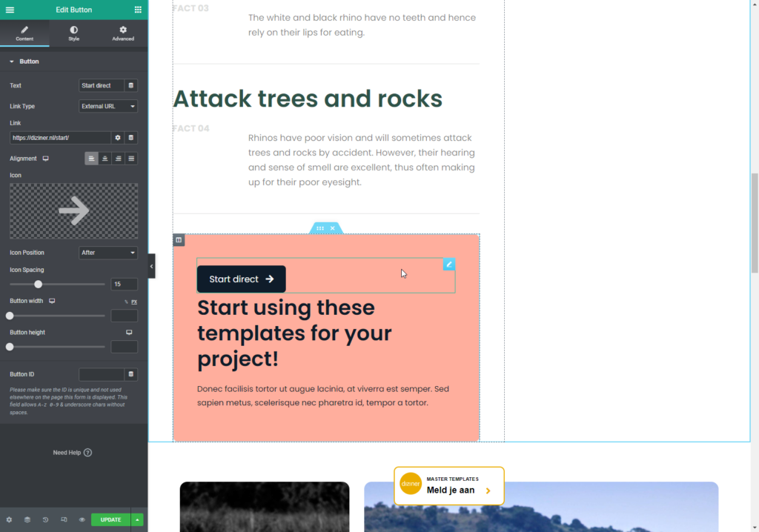Click the edit column handle icon

click(x=179, y=240)
